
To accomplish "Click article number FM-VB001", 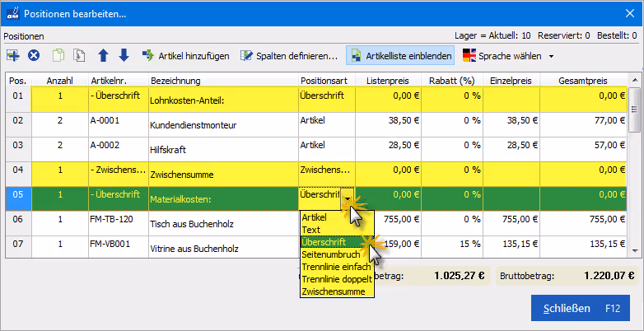I will tap(119, 247).
